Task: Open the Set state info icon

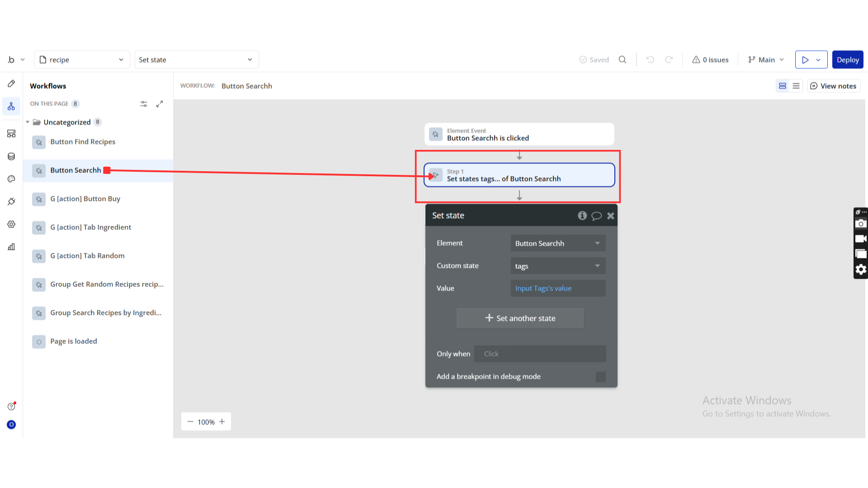Action: click(x=582, y=216)
